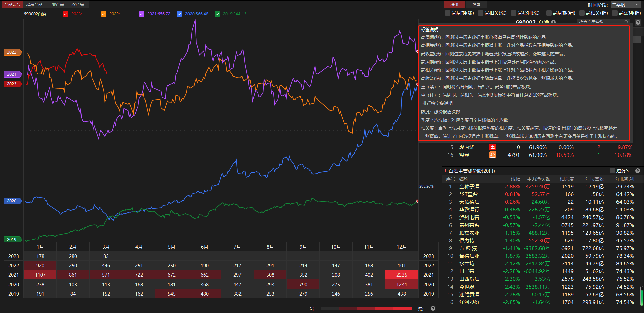Switch to the 产品综合 tab
This screenshot has width=644, height=313.
click(12, 5)
